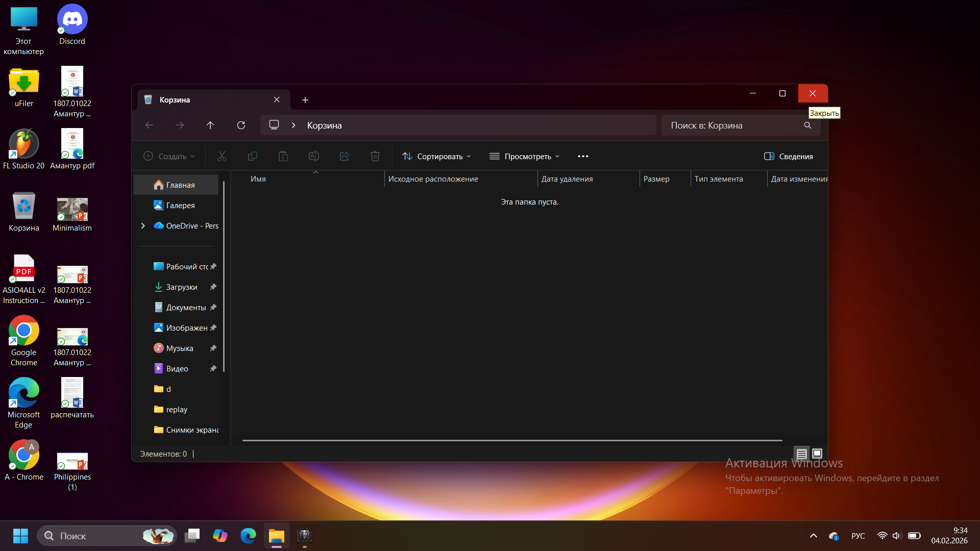Add a new tab with plus button
The width and height of the screenshot is (980, 551).
tap(305, 100)
